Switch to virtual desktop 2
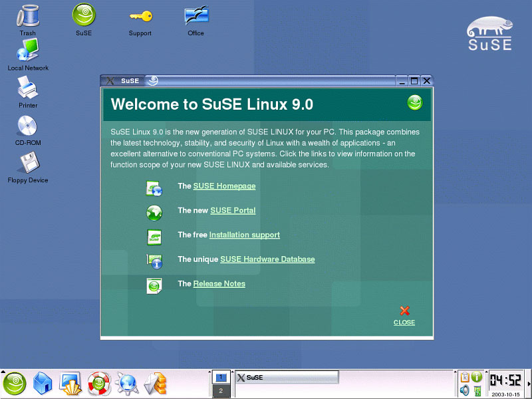The image size is (532, 399). point(221,391)
